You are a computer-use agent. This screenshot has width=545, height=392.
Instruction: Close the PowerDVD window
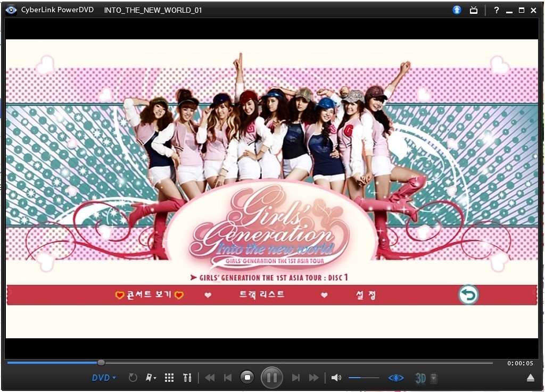tap(533, 10)
